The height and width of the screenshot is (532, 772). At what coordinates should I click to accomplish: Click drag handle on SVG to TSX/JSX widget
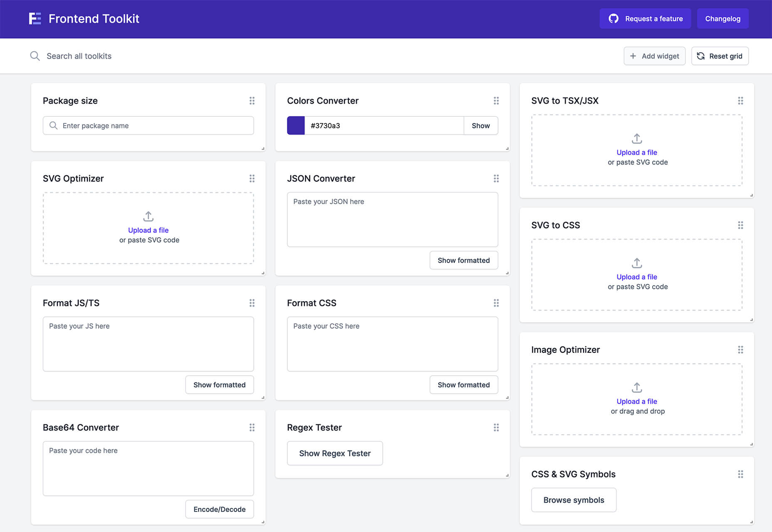(x=740, y=101)
